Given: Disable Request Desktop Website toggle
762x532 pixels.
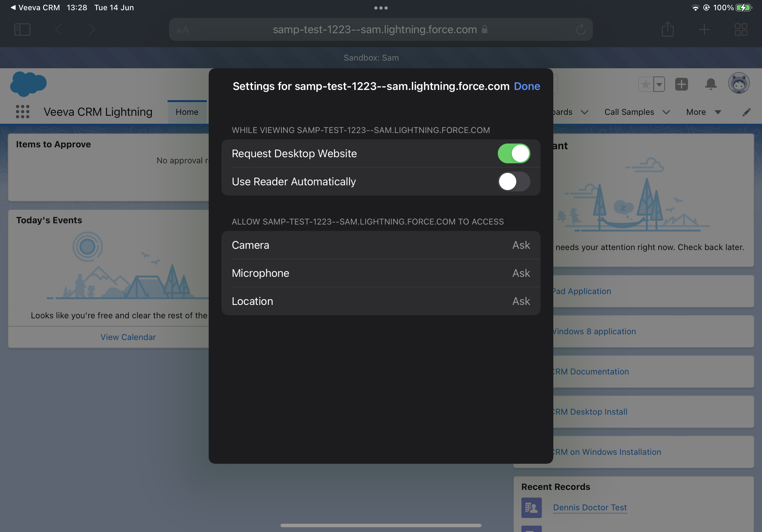Looking at the screenshot, I should 513,153.
